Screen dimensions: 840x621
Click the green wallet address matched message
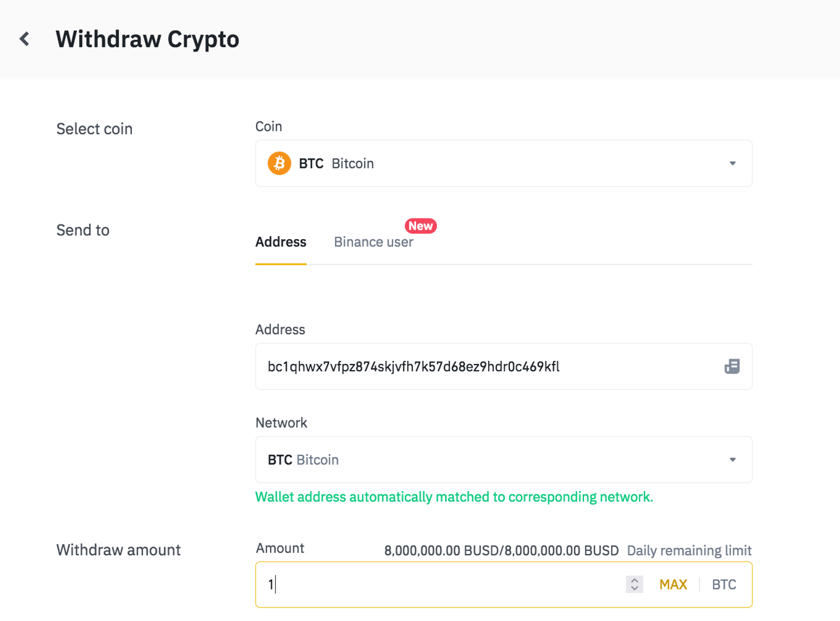click(x=454, y=497)
